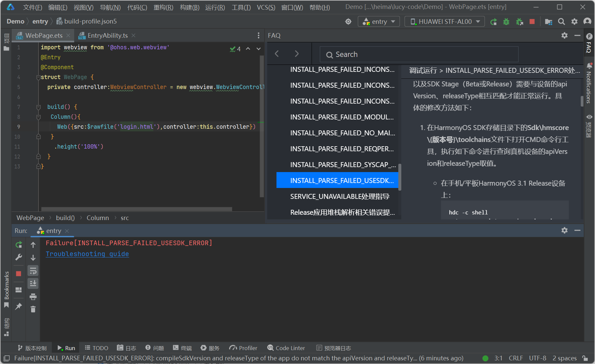Open the VCS(S) menu

coord(266,7)
